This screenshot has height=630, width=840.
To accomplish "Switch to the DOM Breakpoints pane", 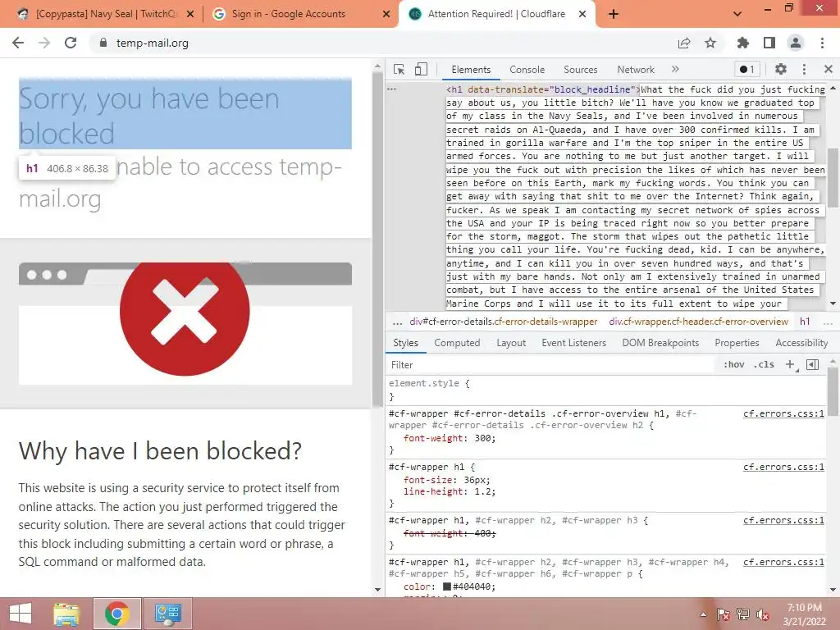I will click(660, 343).
